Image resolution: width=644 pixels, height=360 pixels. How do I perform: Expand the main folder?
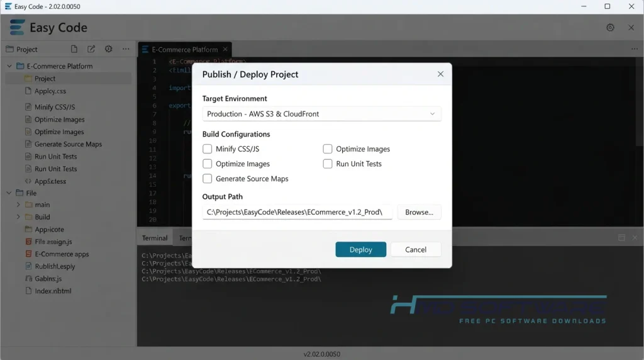tap(18, 205)
